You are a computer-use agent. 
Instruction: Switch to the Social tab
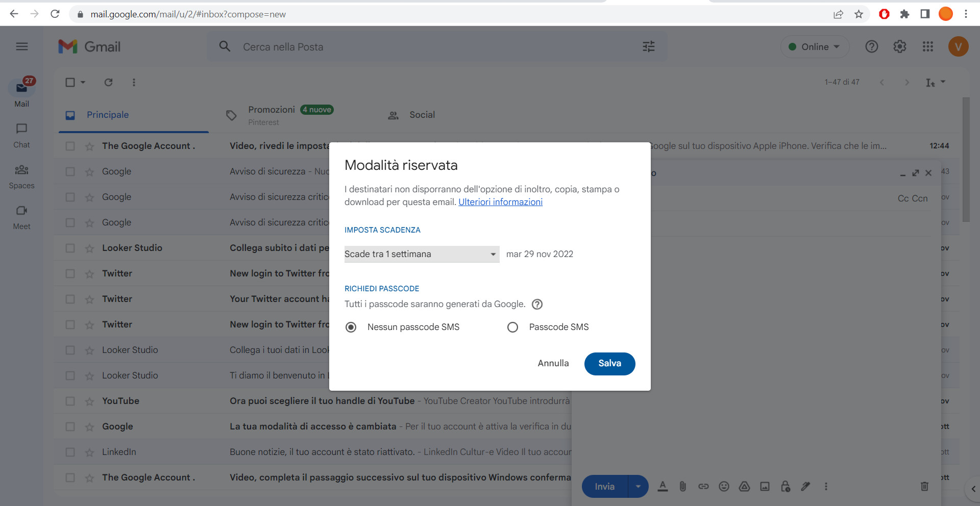point(421,115)
